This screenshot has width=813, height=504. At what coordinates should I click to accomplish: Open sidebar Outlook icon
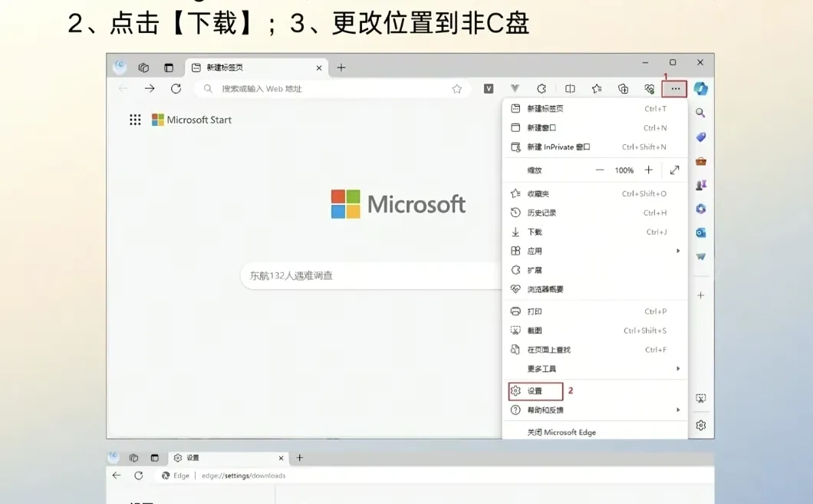(x=700, y=232)
